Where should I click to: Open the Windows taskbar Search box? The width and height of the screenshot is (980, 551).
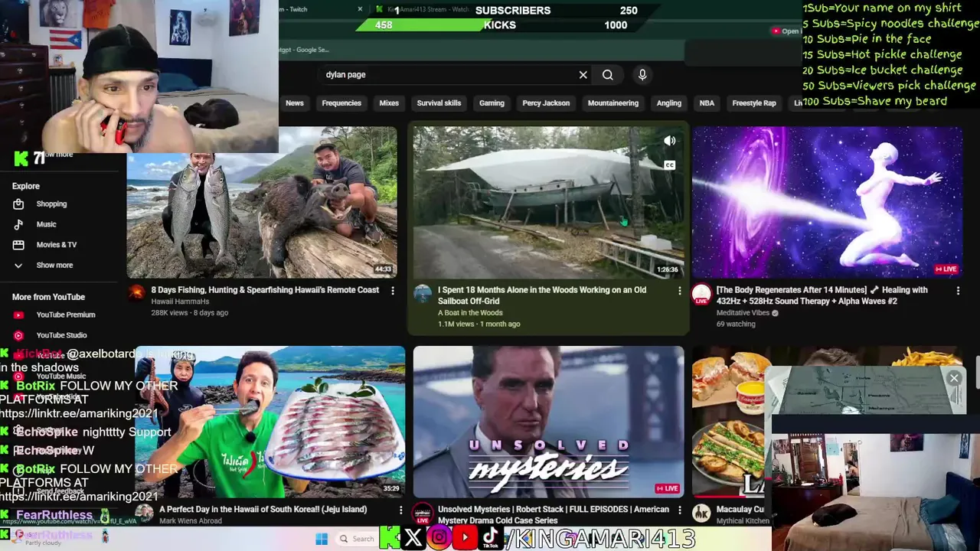tap(357, 539)
